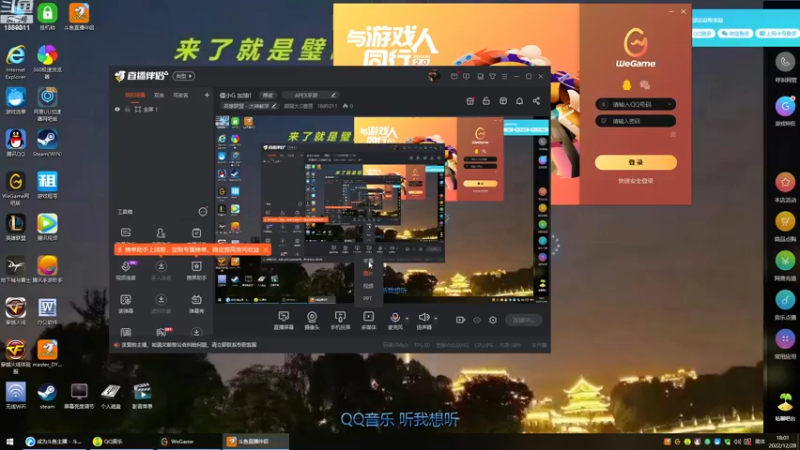This screenshot has height=450, width=800.
Task: Tick the small checkbox under WeGame password
Action: tap(673, 134)
